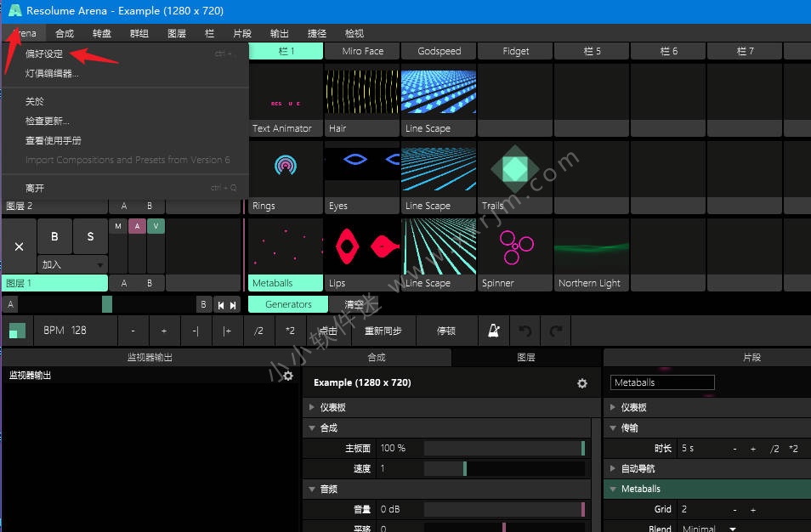Trigger the Text Animator clip thumbnail
Screen dimensions: 811x532
pos(286,92)
